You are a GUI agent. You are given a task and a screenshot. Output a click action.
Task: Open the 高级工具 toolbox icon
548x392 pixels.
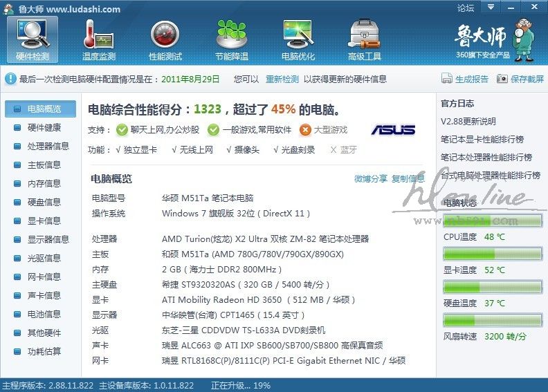click(x=365, y=35)
